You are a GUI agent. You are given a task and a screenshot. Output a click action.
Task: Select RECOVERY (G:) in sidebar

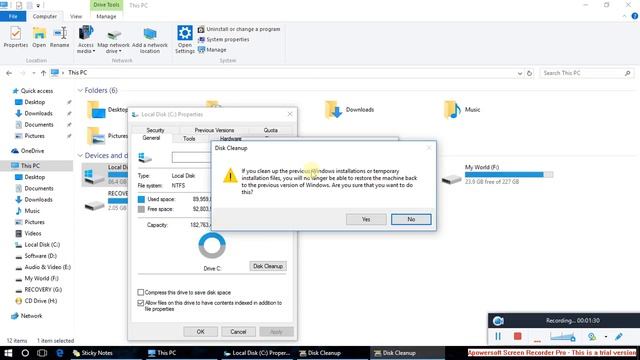pos(43,289)
